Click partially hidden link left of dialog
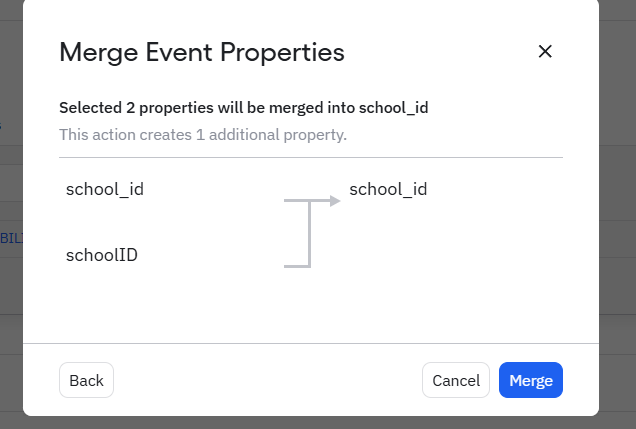The height and width of the screenshot is (429, 636). point(10,238)
